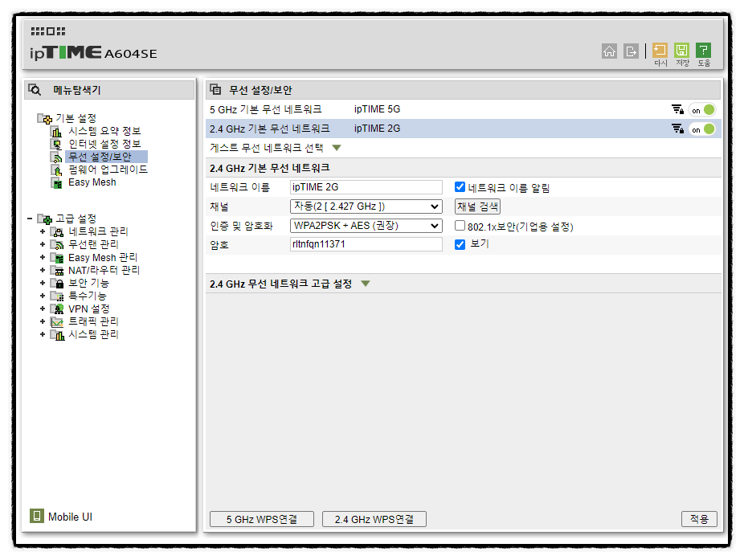Expand the 네트워크 관리 plus sign
This screenshot has width=744, height=560.
coord(43,231)
